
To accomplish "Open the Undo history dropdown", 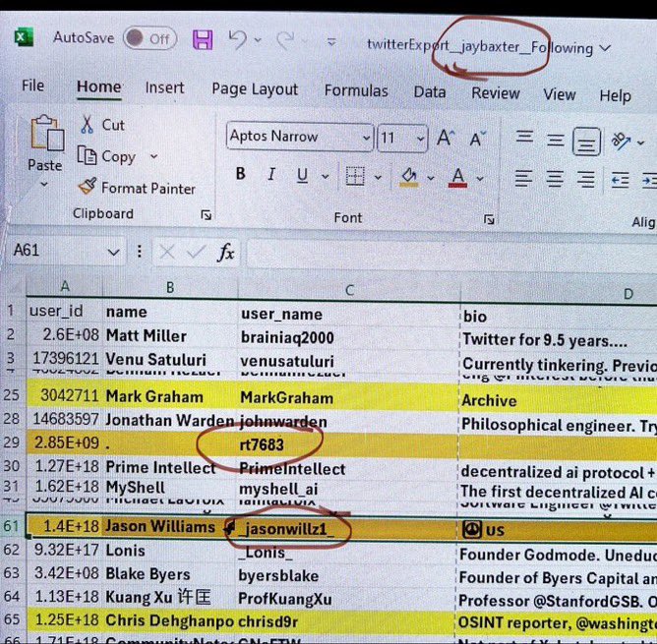I will click(258, 40).
